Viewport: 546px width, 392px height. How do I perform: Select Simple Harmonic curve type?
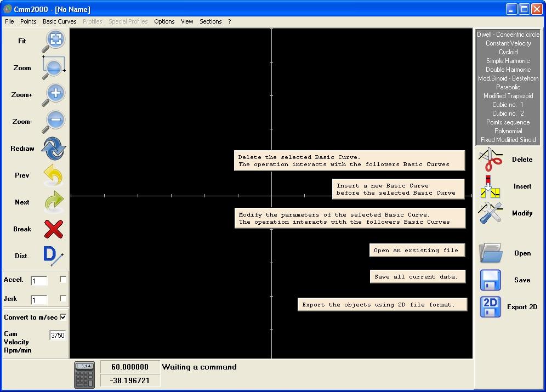coord(508,60)
